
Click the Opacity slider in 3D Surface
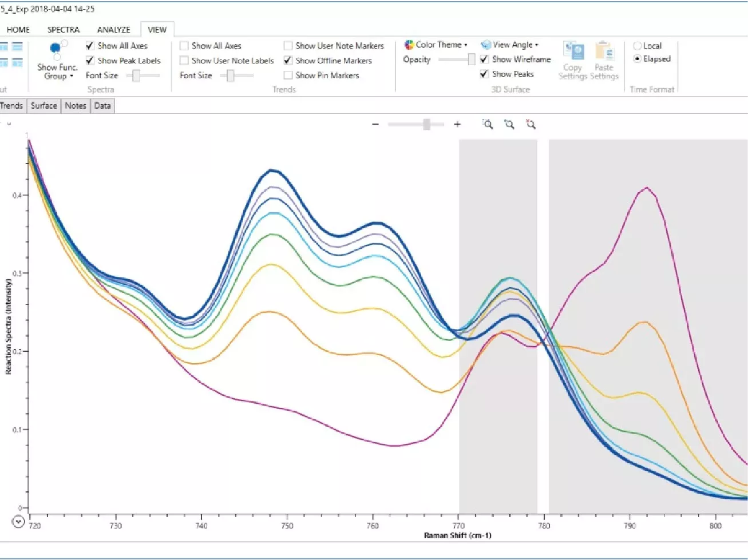pos(470,59)
